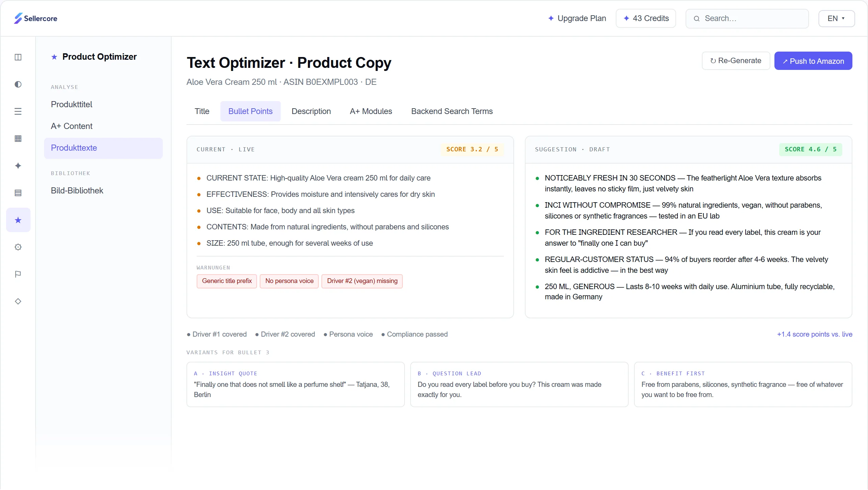Image resolution: width=868 pixels, height=490 pixels.
Task: Open the Description tab
Action: (311, 111)
